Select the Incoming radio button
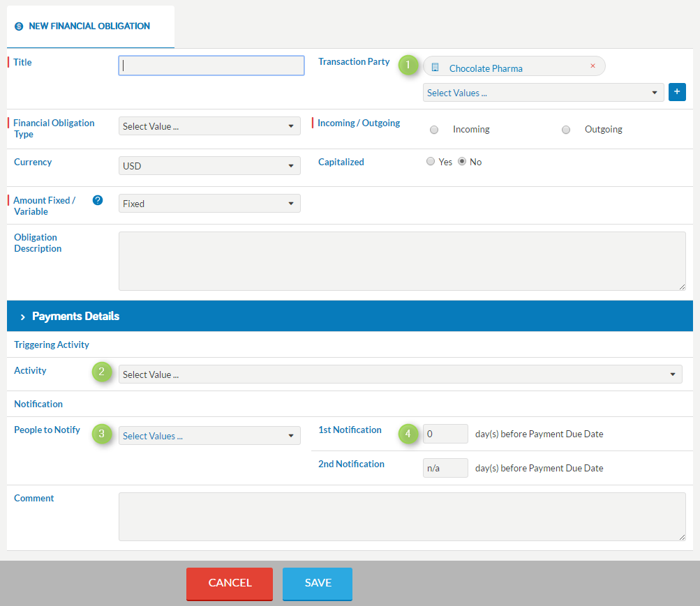 pos(434,130)
